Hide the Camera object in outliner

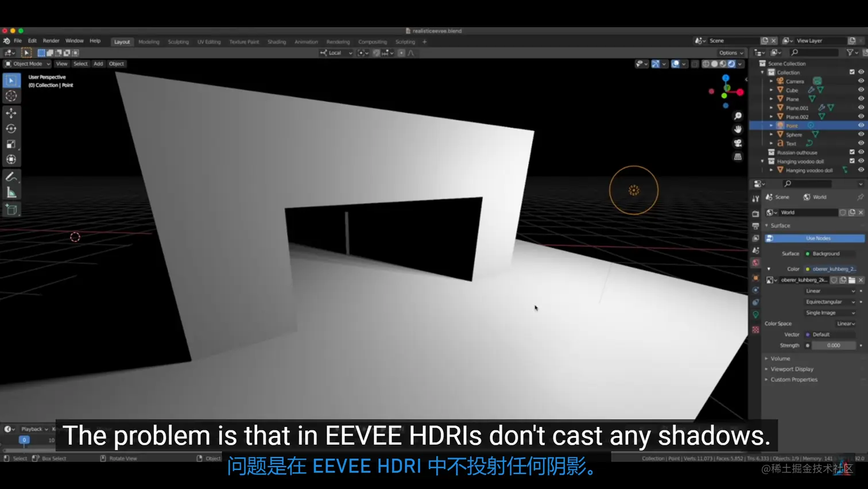[x=861, y=81]
